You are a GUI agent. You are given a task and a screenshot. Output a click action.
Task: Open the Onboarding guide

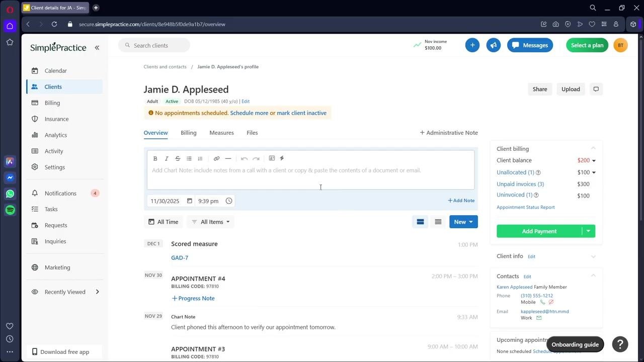(x=575, y=344)
